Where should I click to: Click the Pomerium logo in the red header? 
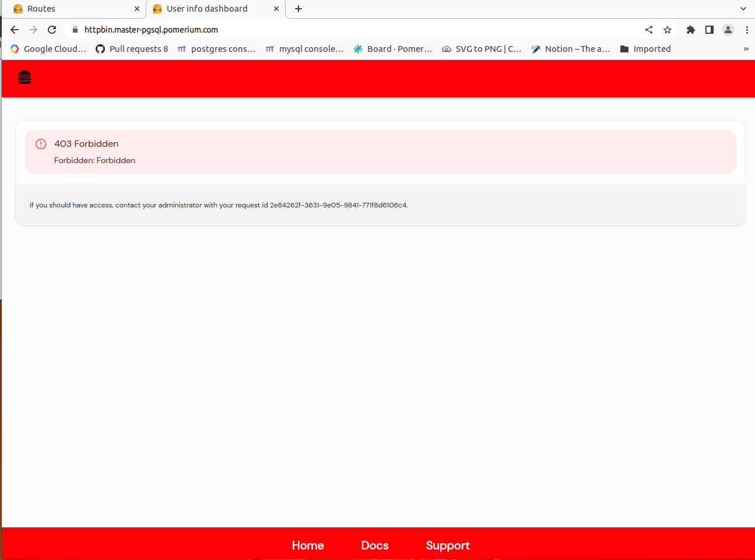tap(24, 76)
